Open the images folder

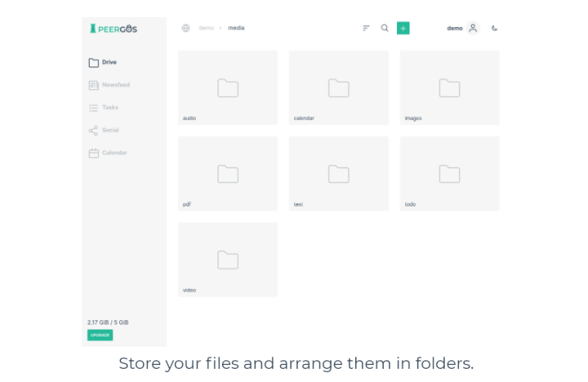[x=449, y=87]
